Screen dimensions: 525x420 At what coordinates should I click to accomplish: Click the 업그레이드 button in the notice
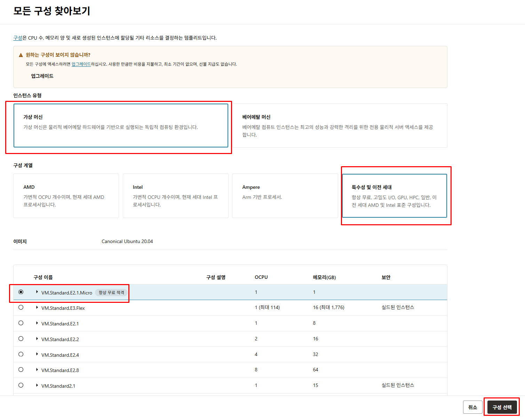coord(42,76)
